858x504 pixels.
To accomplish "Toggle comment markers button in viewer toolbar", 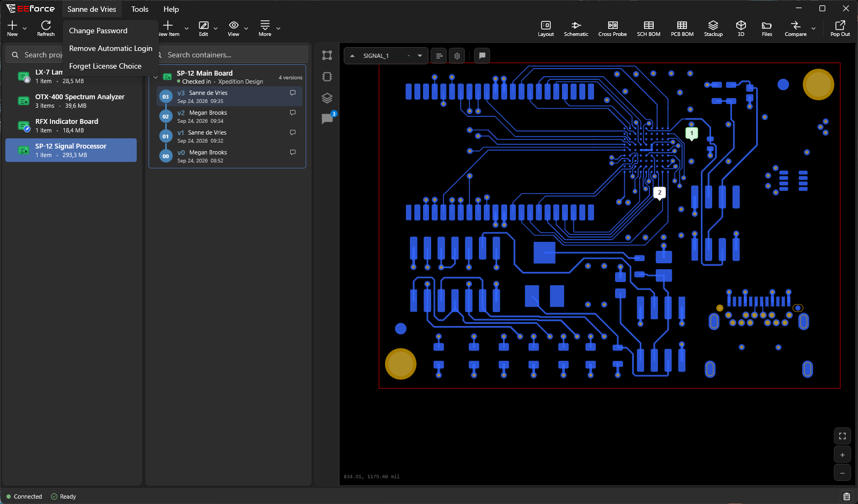I will pyautogui.click(x=482, y=56).
